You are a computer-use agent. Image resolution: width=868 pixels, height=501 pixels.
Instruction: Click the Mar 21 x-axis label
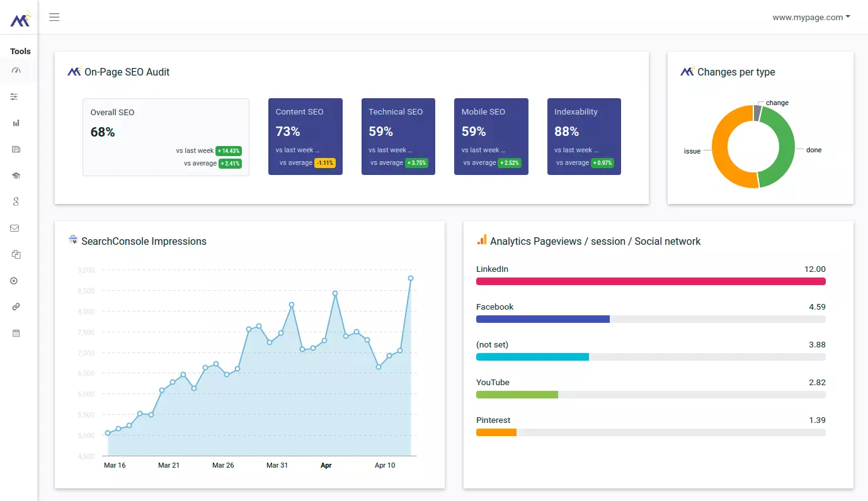point(169,465)
